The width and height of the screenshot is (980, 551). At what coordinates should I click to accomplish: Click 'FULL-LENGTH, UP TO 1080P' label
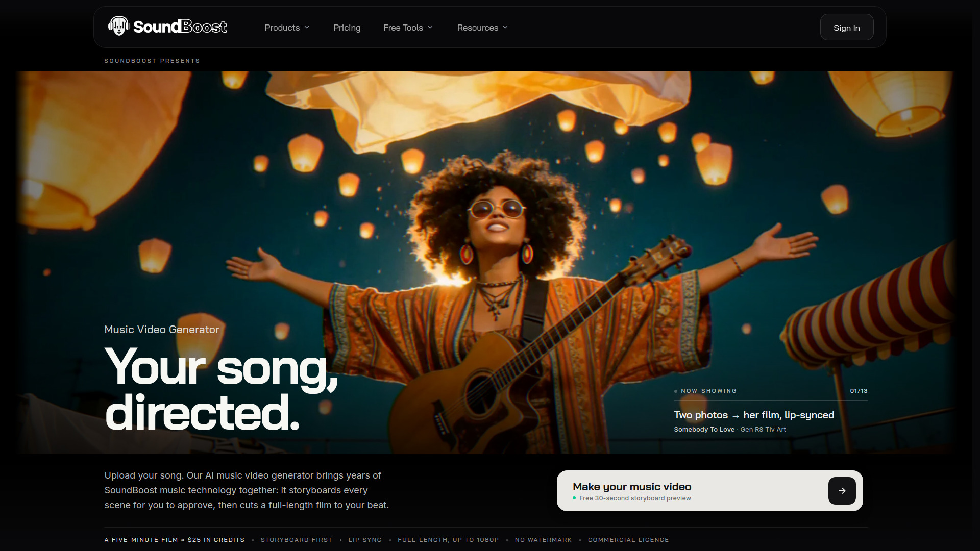tap(448, 540)
